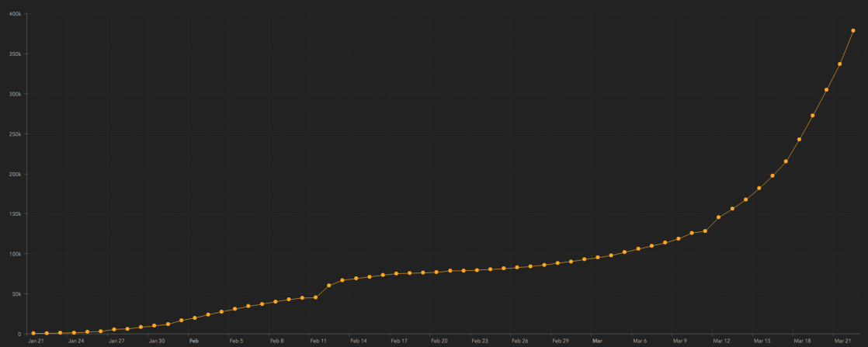Click the "Feb 5" x-axis label

[236, 341]
